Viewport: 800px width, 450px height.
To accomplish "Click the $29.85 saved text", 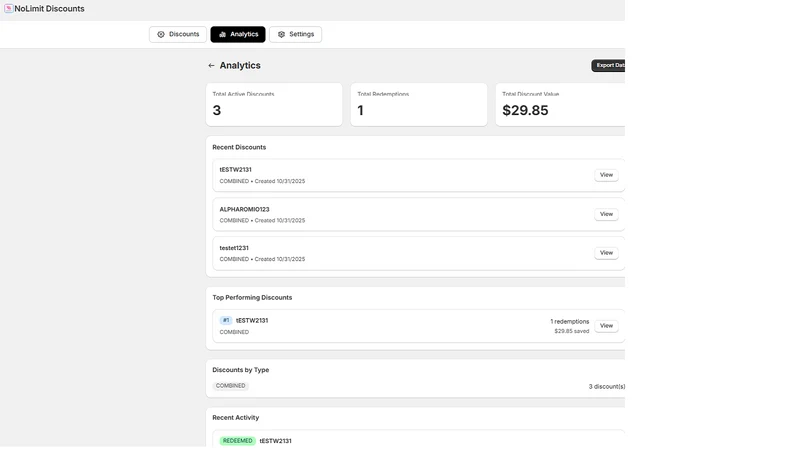I will (571, 331).
